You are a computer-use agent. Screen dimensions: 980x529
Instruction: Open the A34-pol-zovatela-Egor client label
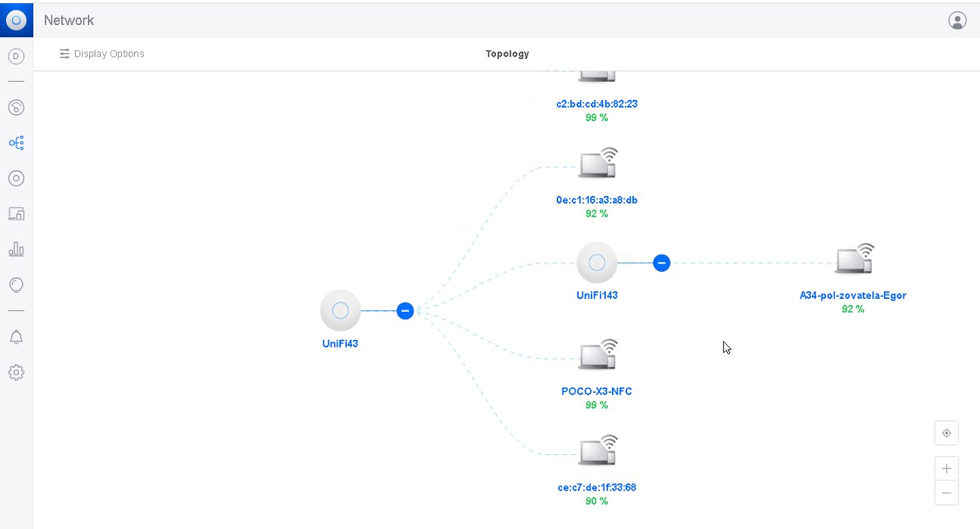pyautogui.click(x=853, y=295)
